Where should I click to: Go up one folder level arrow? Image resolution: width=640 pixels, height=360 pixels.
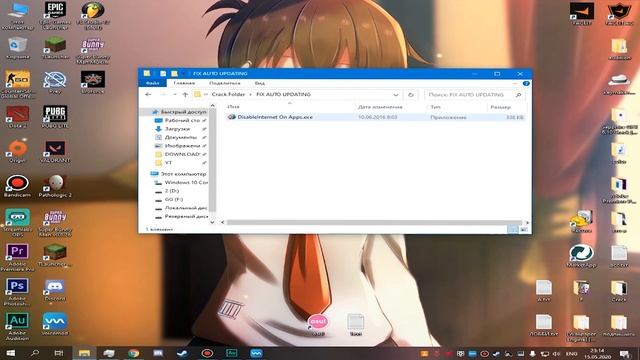185,95
